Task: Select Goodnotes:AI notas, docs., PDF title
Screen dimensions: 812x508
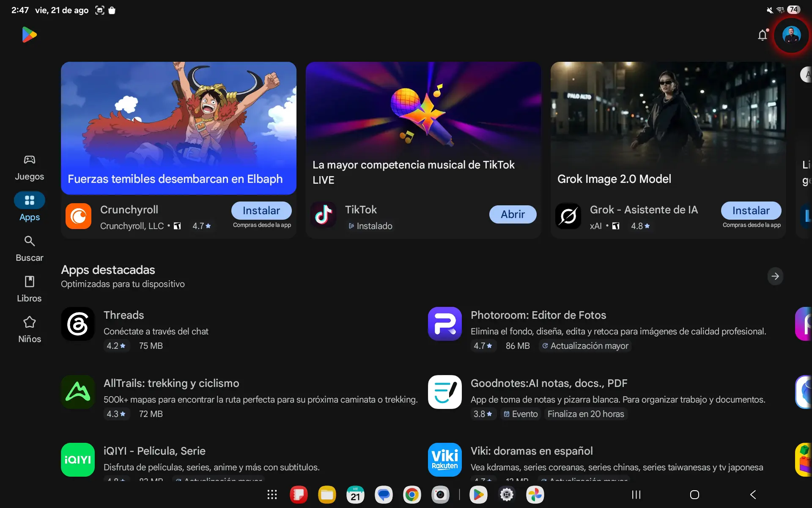Action: pyautogui.click(x=549, y=383)
